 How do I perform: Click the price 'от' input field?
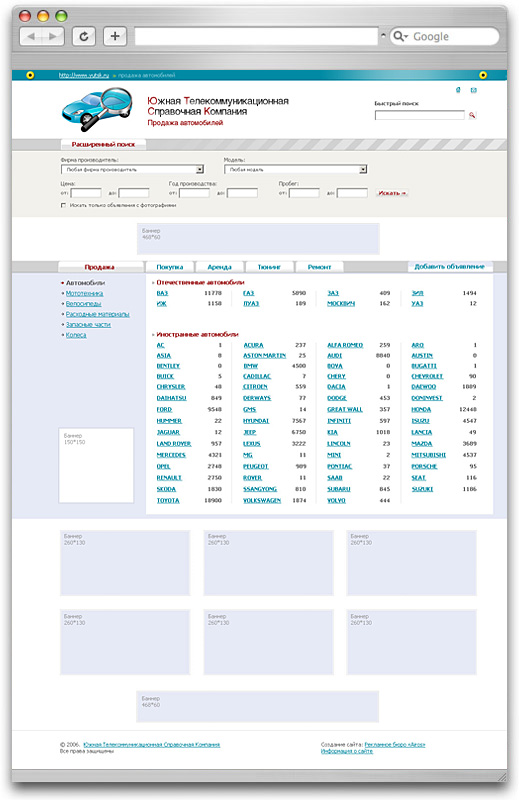[x=86, y=193]
